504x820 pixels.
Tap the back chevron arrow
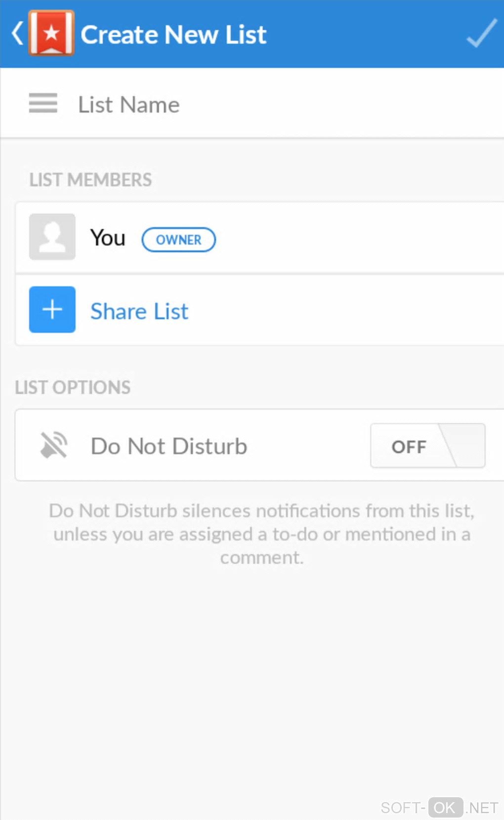click(x=17, y=34)
